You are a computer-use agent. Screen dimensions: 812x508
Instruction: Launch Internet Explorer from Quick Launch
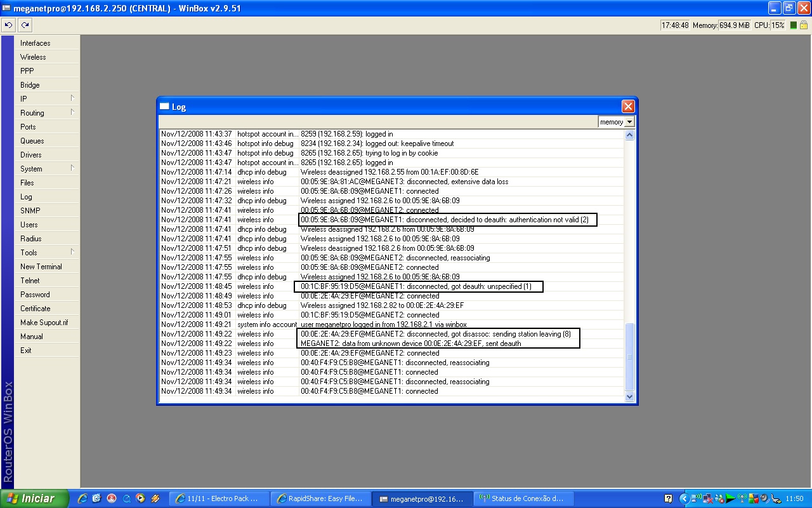[x=82, y=498]
